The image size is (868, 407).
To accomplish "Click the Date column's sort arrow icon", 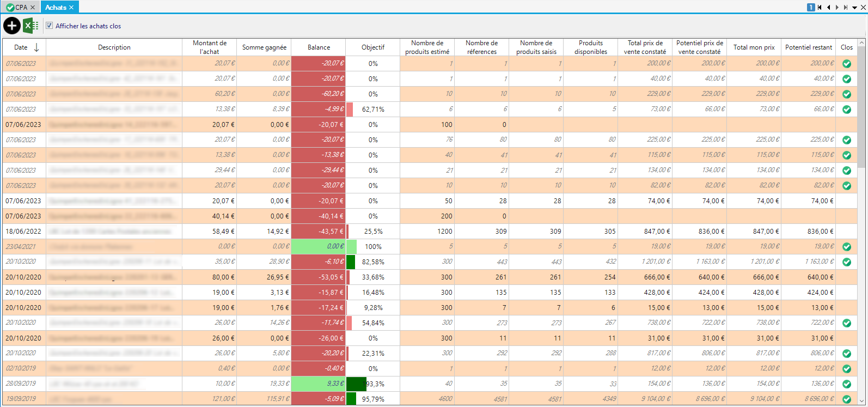I will pyautogui.click(x=36, y=47).
